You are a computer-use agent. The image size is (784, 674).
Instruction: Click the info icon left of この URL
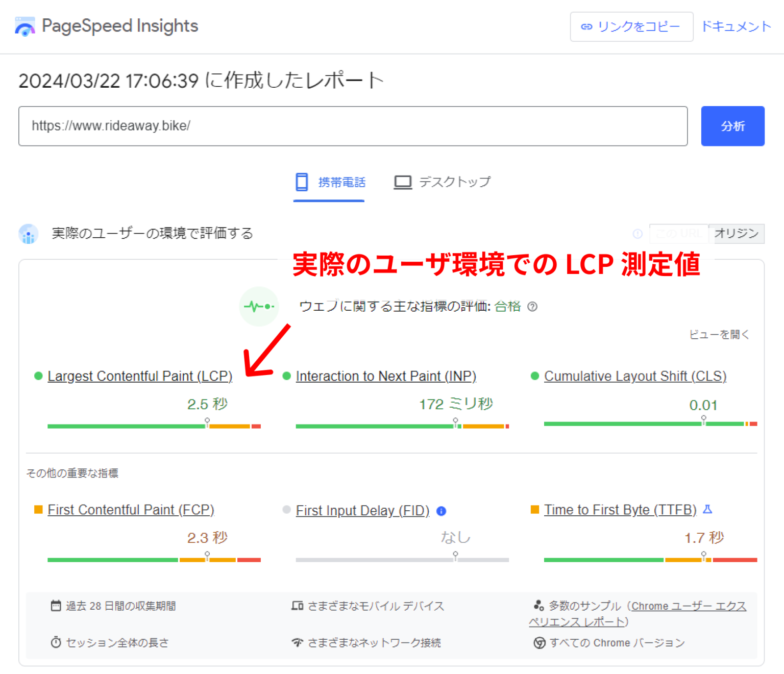point(638,234)
